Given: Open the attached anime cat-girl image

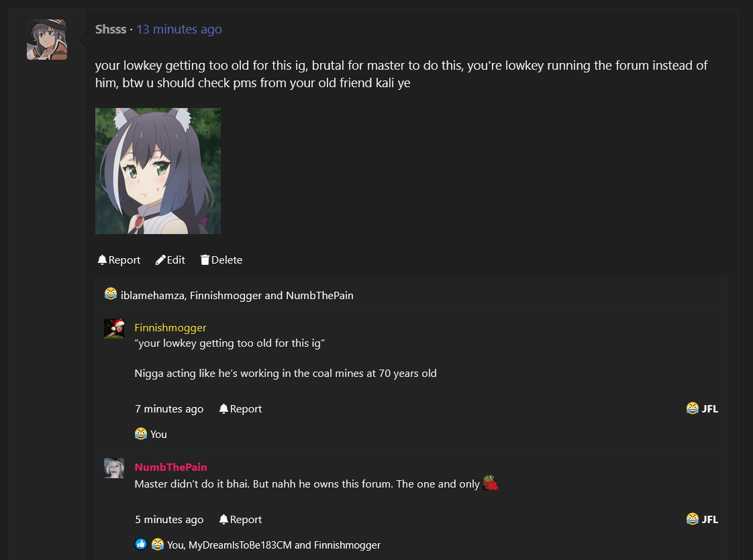Looking at the screenshot, I should click(x=158, y=171).
